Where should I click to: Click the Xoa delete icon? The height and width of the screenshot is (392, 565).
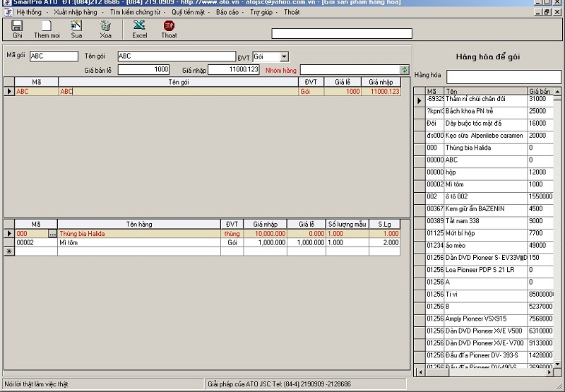click(x=105, y=25)
